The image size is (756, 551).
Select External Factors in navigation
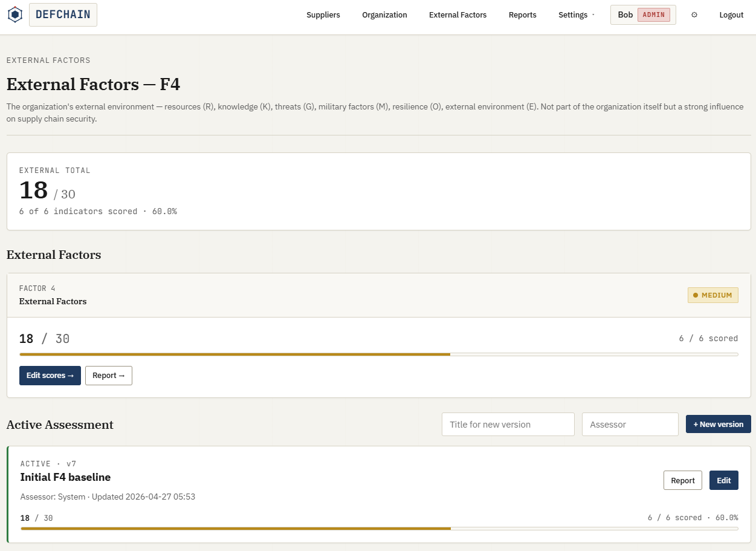click(457, 15)
